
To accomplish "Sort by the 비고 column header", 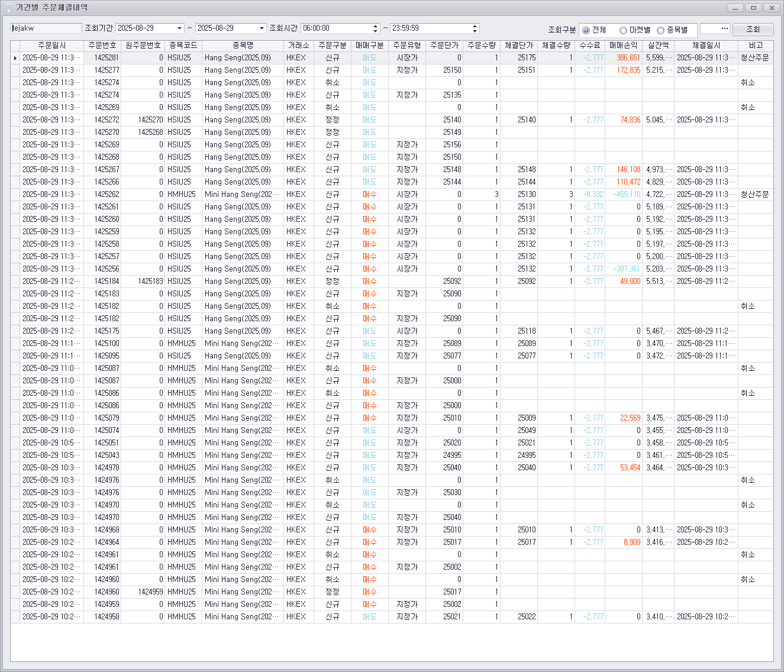I will (756, 46).
